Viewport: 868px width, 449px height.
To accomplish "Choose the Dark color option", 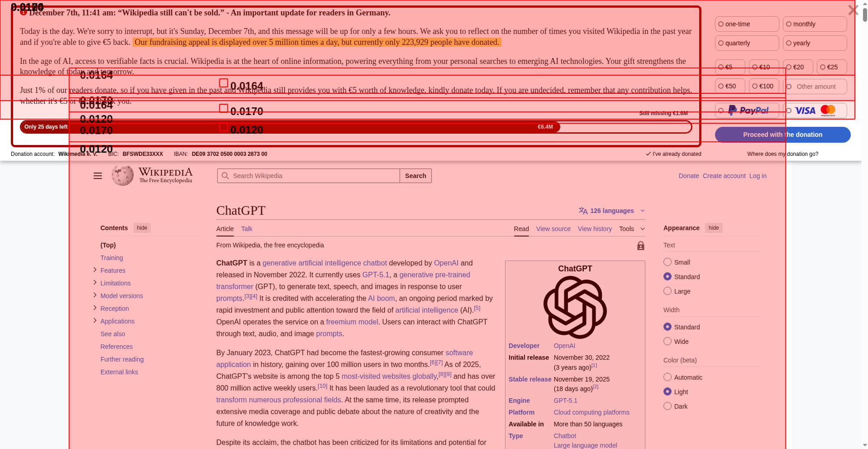I will 667,406.
